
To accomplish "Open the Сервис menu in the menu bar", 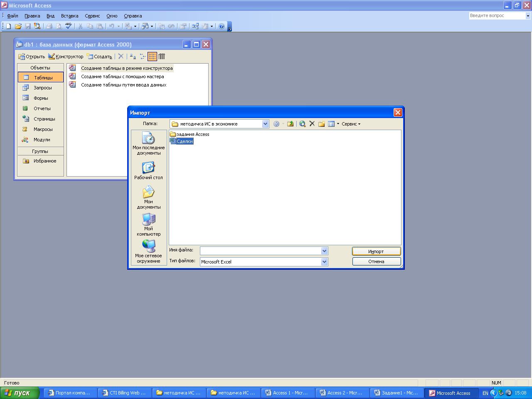I will 92,16.
